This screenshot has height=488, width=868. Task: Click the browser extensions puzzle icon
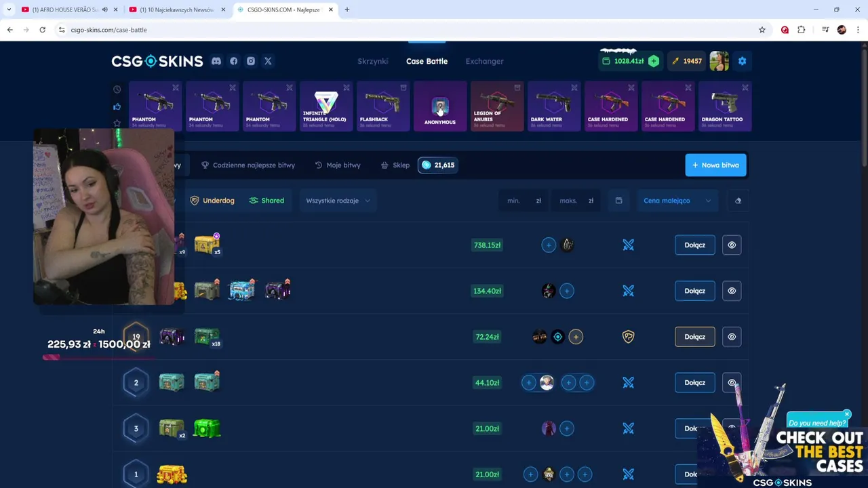802,30
